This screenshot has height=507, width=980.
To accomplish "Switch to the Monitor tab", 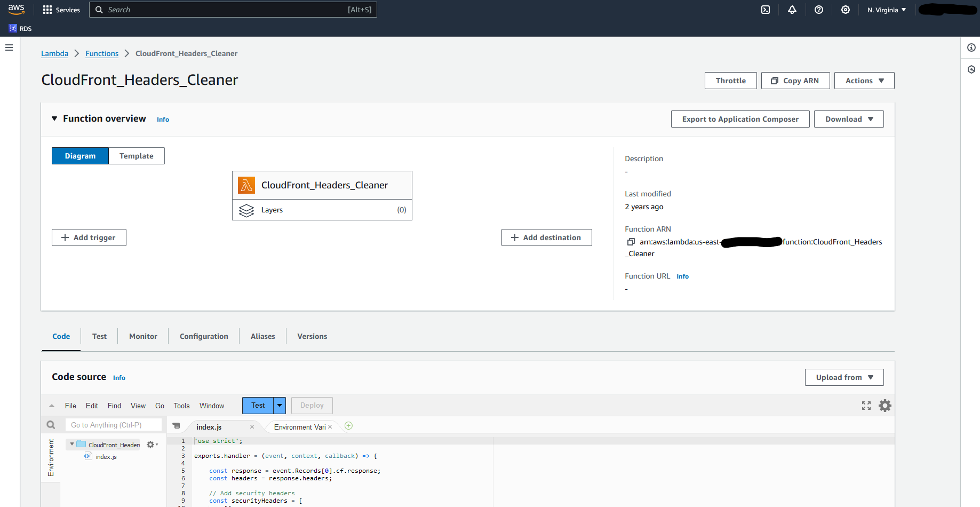I will point(143,336).
